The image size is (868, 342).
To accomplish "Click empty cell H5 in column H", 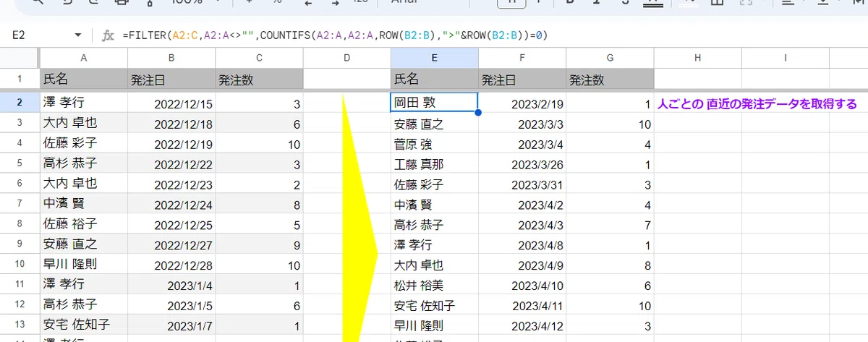I will (697, 163).
